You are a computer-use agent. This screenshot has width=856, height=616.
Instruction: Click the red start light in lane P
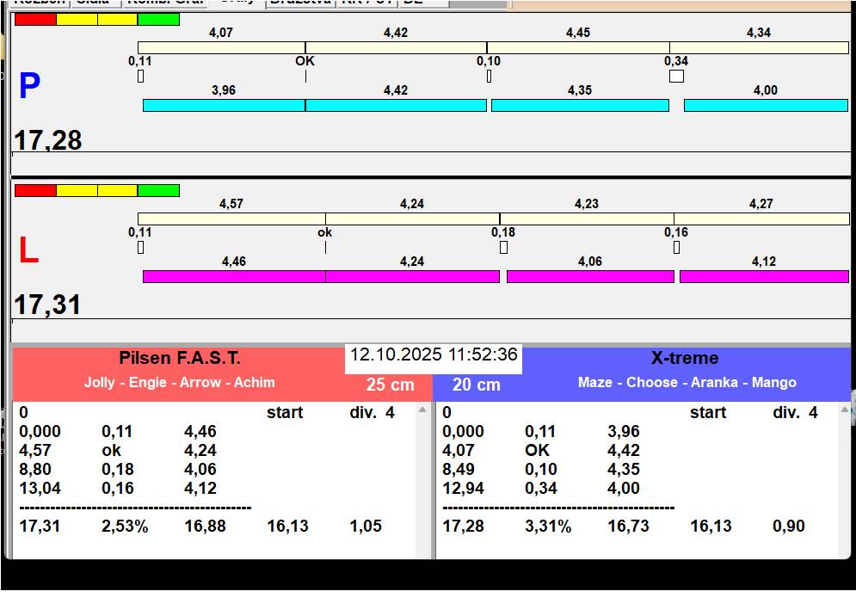click(35, 19)
